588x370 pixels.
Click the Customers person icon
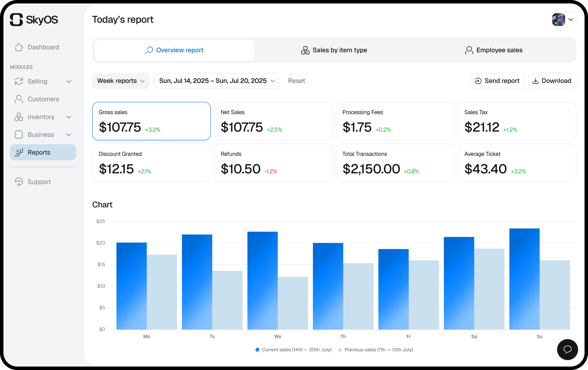pyautogui.click(x=19, y=99)
